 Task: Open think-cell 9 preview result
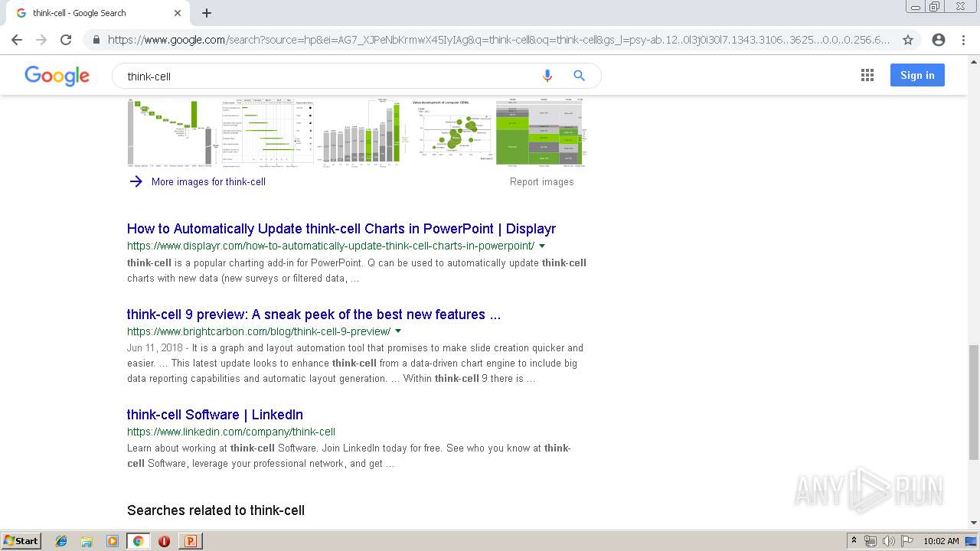[x=314, y=315]
